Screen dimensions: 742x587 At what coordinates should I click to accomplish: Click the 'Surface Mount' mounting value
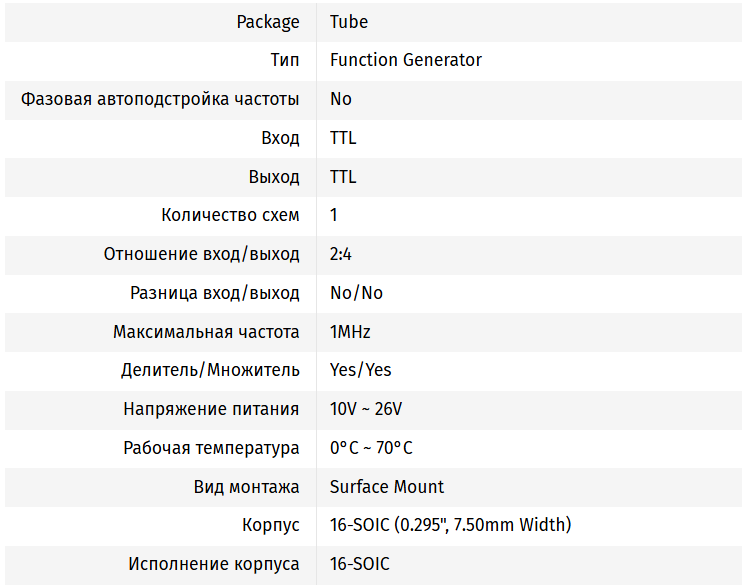tap(387, 487)
